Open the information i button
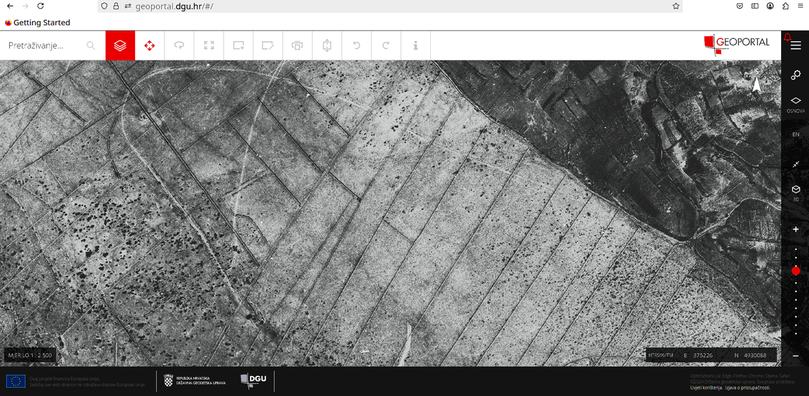The width and height of the screenshot is (809, 396). [415, 45]
